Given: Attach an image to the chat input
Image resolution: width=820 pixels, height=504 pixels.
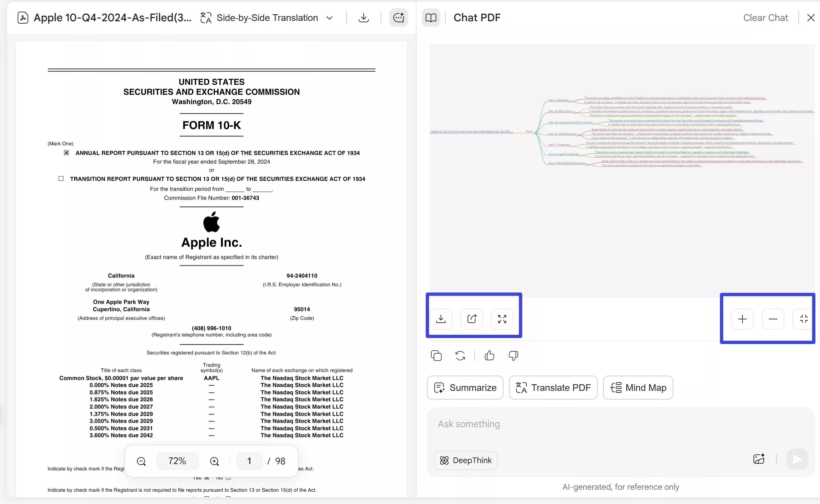Looking at the screenshot, I should (x=759, y=459).
